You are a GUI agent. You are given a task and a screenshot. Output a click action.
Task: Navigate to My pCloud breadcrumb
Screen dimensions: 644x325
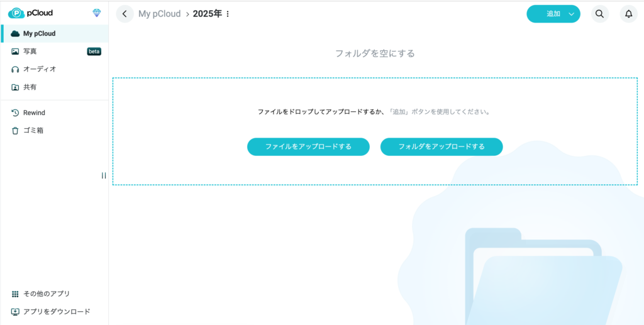pyautogui.click(x=159, y=14)
